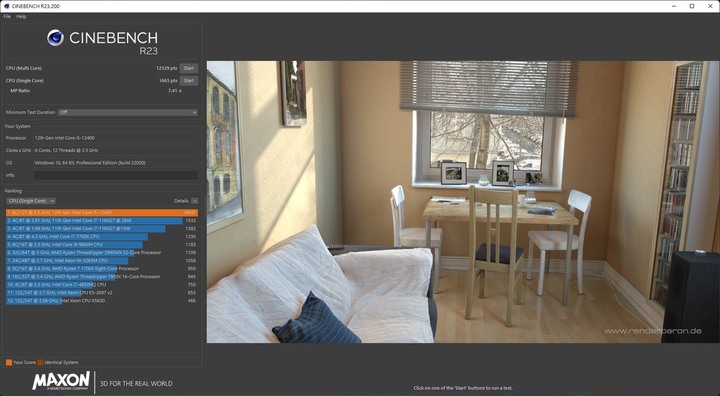This screenshot has height=396, width=720.
Task: Click the Processor field 12th Gen Intel Core i5-12400
Action: (116, 138)
